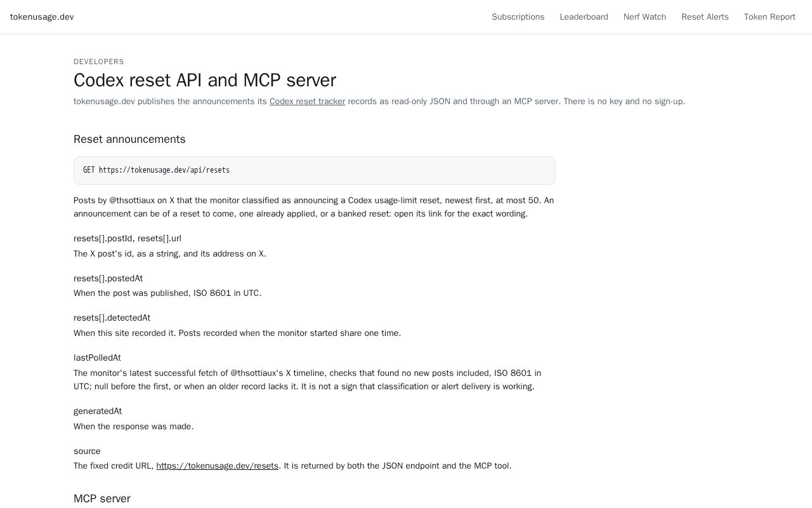The height and width of the screenshot is (508, 812).
Task: Click the lastPolledAt field name
Action: (97, 358)
